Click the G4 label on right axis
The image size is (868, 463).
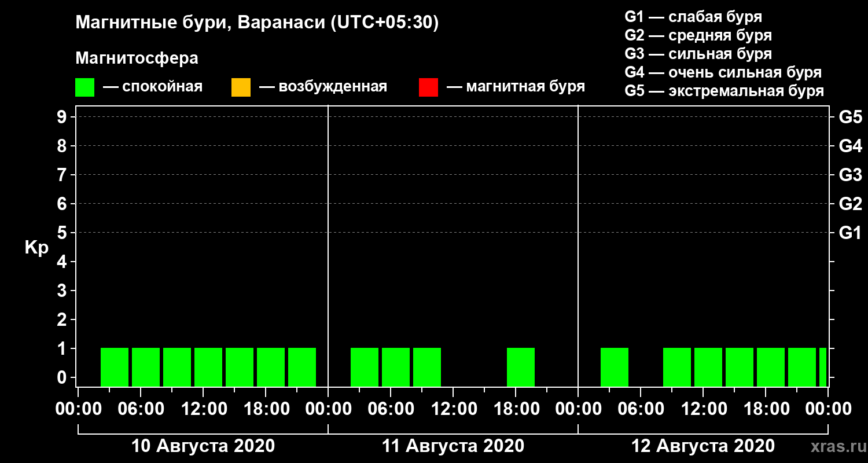coord(850,146)
